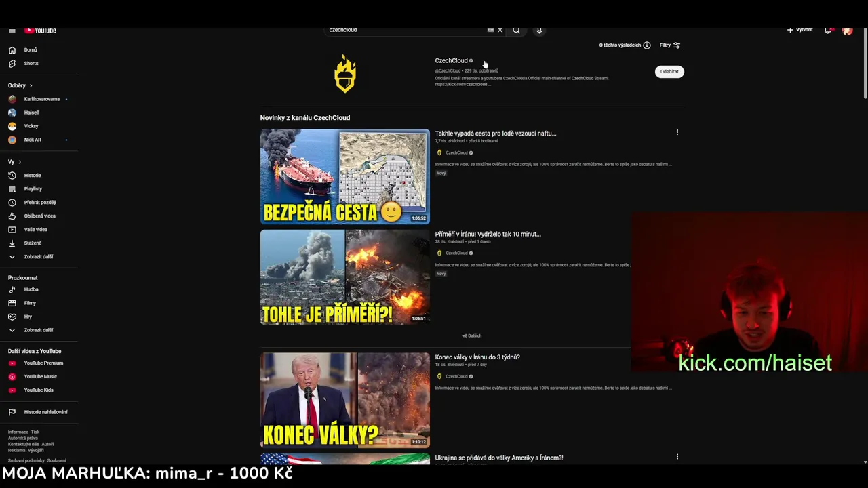Open the notifications bell
Image resolution: width=868 pixels, height=488 pixels.
pos(828,30)
